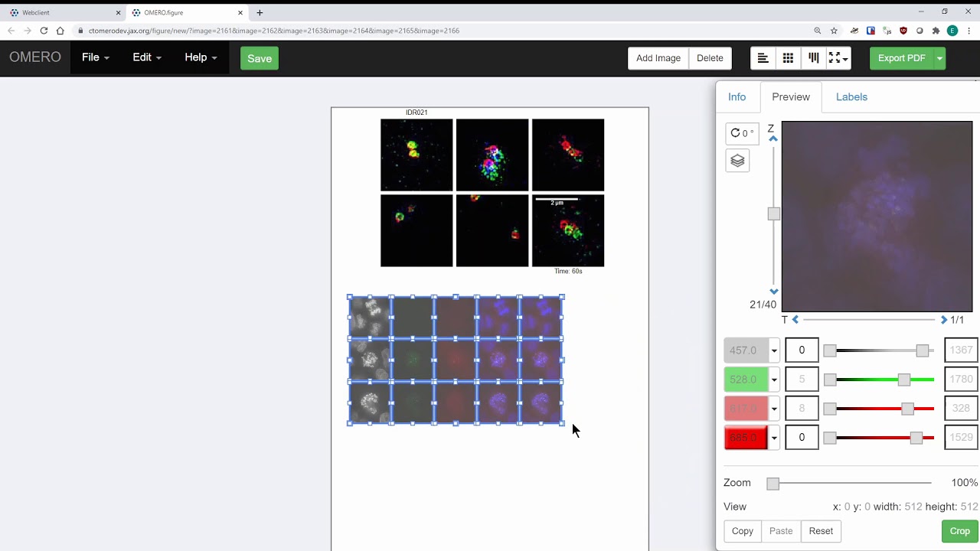Click the align to grid icon
This screenshot has width=980, height=551.
click(x=788, y=58)
